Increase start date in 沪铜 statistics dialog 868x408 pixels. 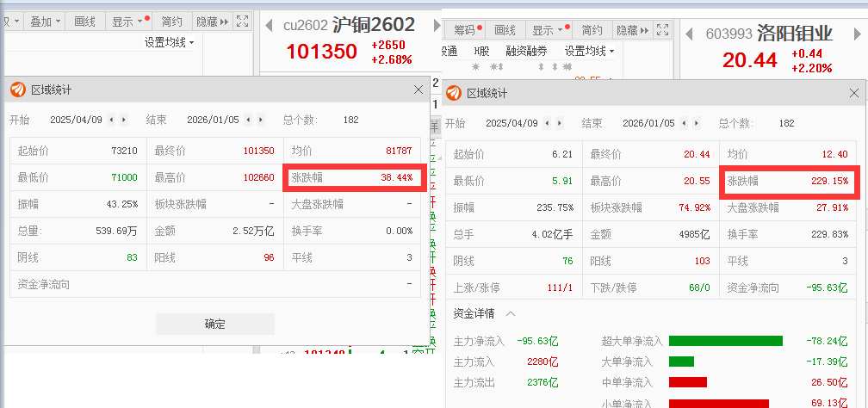[x=123, y=120]
